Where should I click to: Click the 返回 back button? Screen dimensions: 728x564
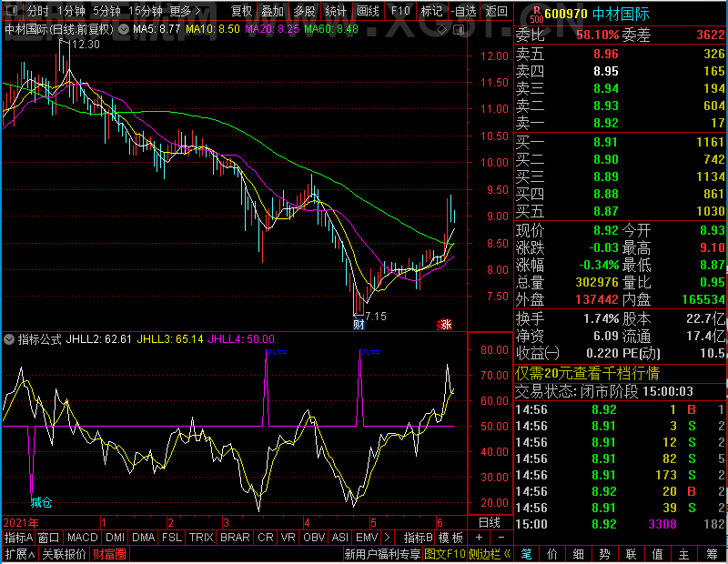(496, 11)
